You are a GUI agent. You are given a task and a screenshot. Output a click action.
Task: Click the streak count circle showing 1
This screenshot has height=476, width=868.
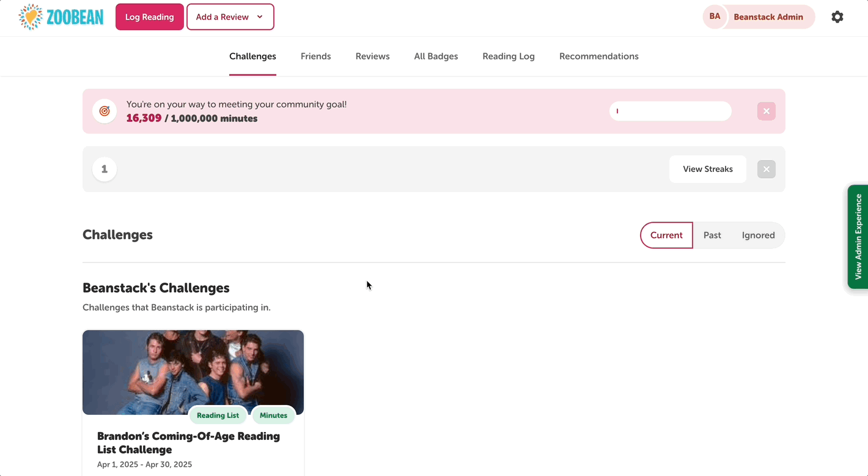(x=104, y=169)
